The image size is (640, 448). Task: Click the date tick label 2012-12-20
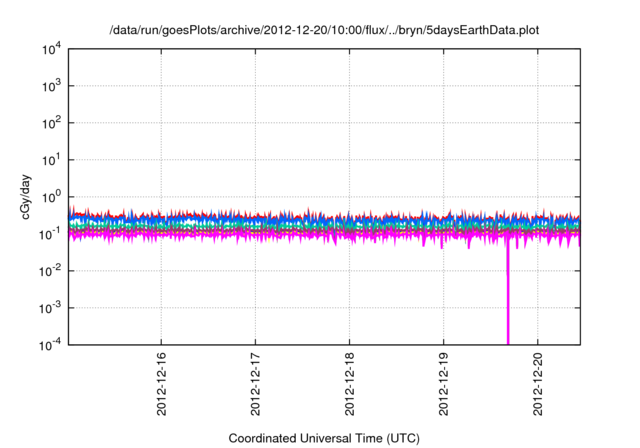(538, 384)
